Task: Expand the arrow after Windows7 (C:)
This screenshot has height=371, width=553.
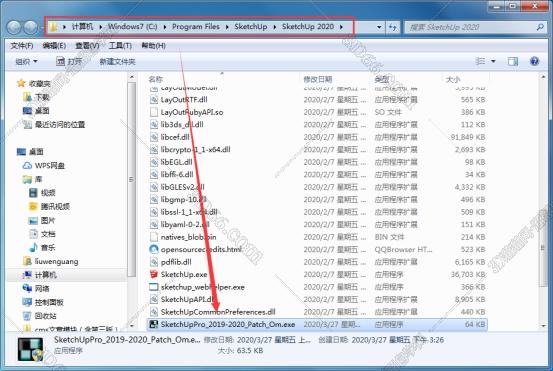Action: pyautogui.click(x=165, y=27)
